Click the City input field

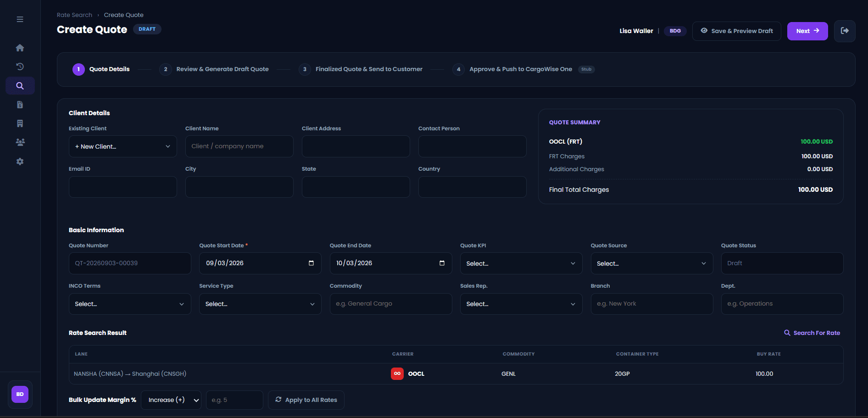(x=239, y=187)
